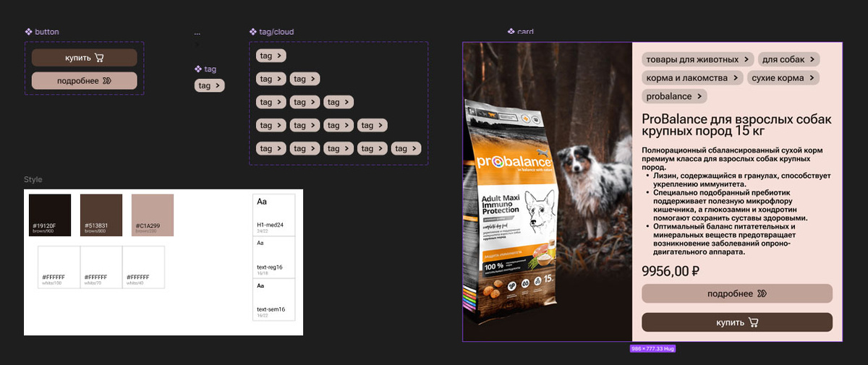The height and width of the screenshot is (365, 868).
Task: Click the "Style" frame label
Action: click(33, 179)
